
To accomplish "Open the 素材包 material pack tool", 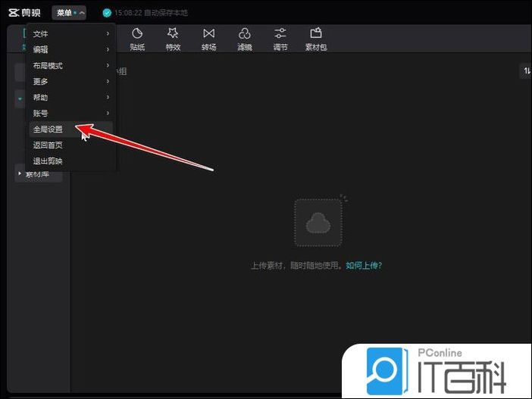I will (x=316, y=39).
